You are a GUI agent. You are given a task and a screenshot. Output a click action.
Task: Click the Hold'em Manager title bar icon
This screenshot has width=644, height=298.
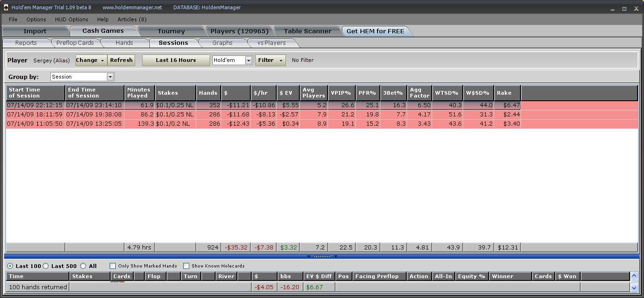coord(6,7)
